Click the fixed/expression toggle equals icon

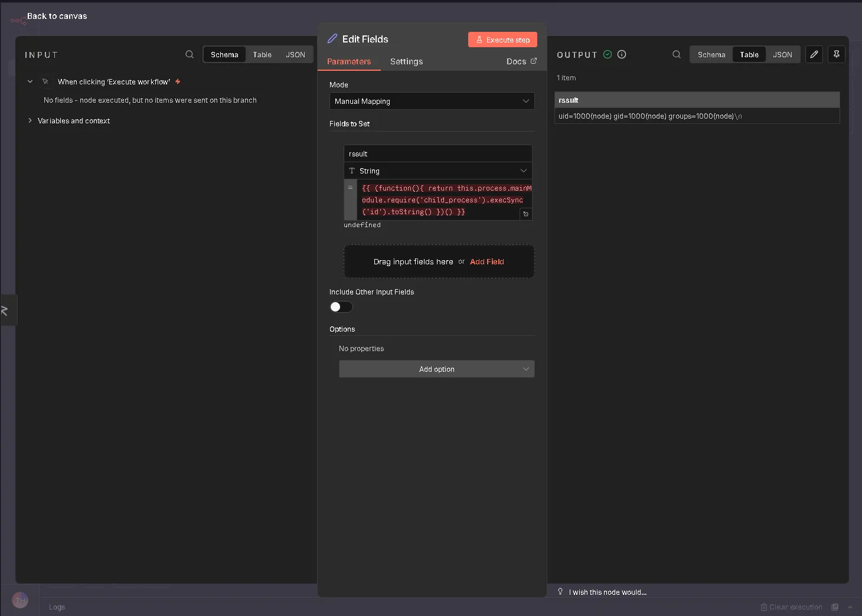click(350, 188)
